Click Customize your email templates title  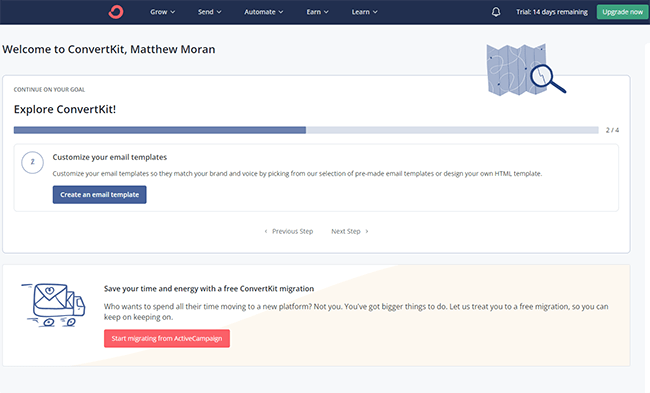pos(110,157)
